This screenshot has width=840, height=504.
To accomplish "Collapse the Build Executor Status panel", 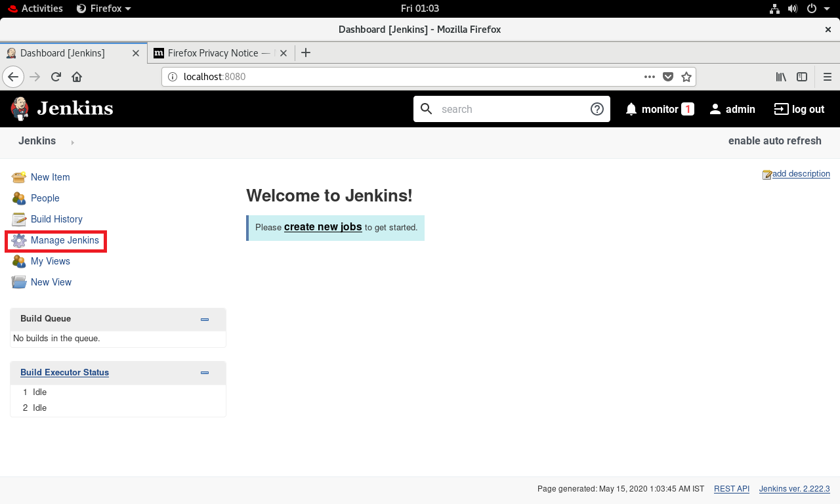I will 205,373.
